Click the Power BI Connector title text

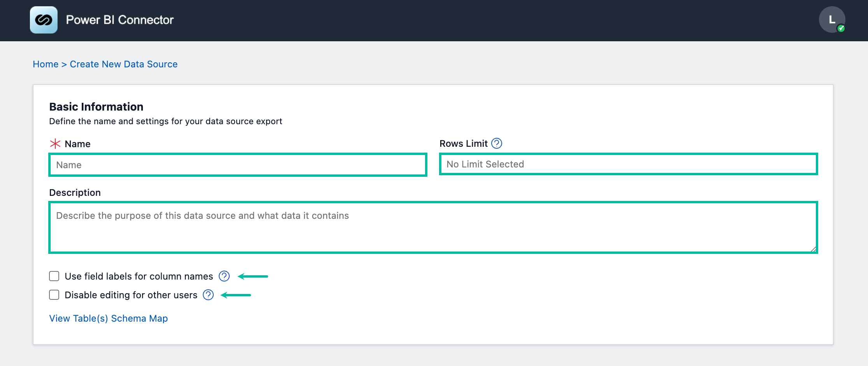[120, 20]
